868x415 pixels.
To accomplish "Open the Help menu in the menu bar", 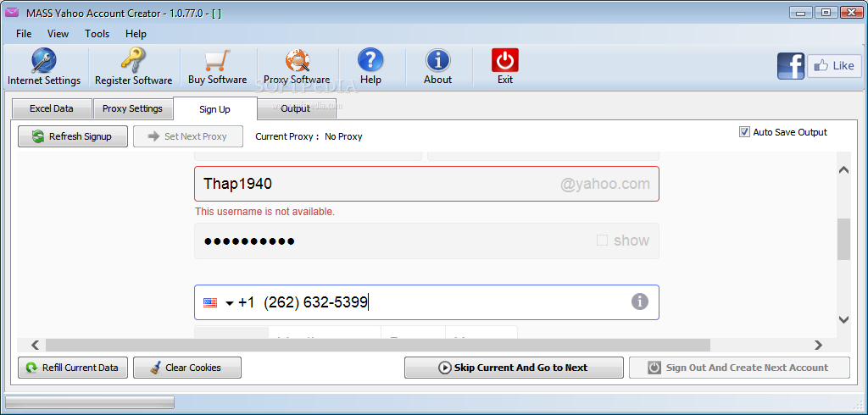I will pos(136,34).
